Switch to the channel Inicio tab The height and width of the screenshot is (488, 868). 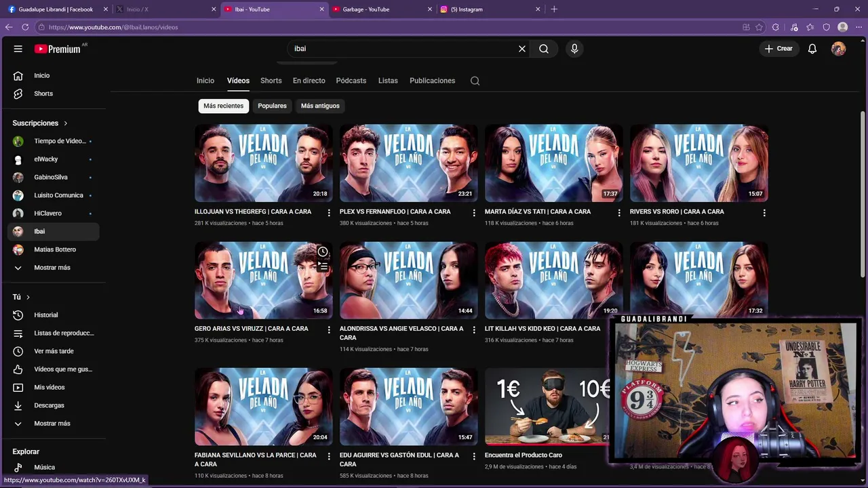[205, 81]
